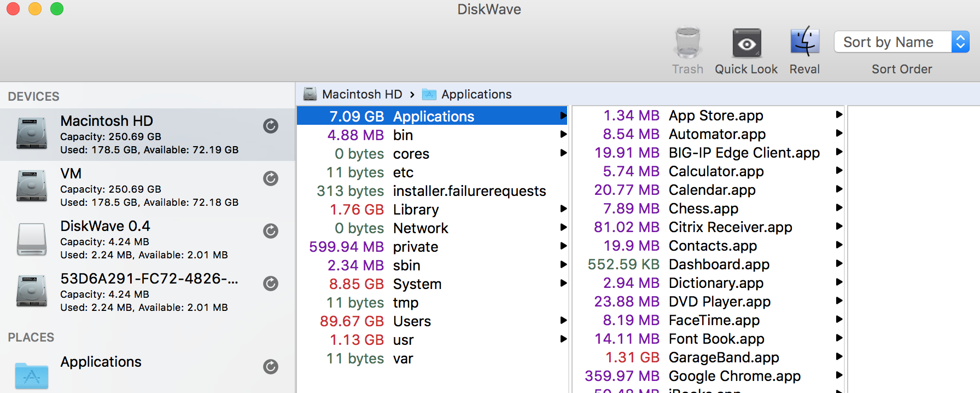Viewport: 980px width, 393px height.
Task: Select the DiskWave 0.4 disk image icon
Action: (32, 239)
